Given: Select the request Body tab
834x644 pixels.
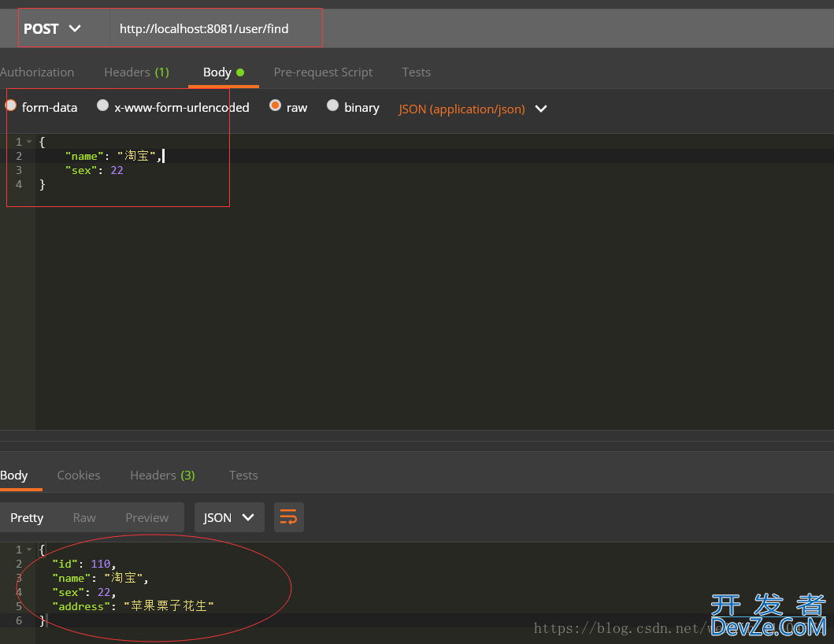Looking at the screenshot, I should click(224, 72).
